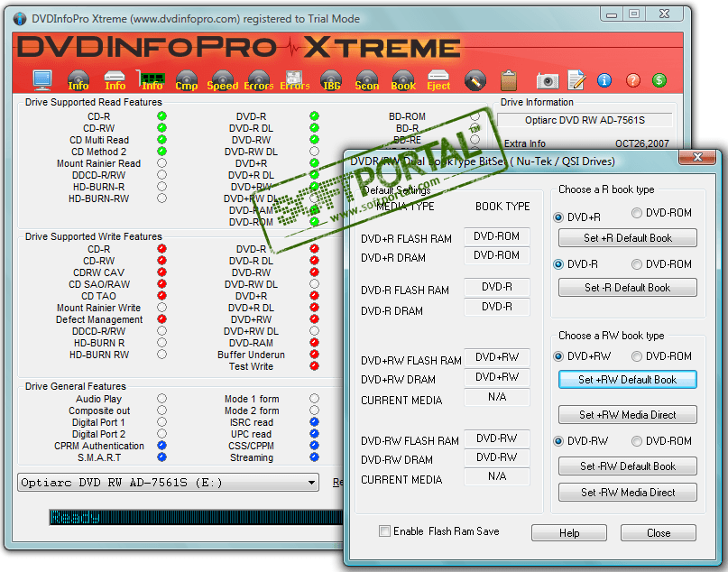
Task: Click the Extra Info date OCT26,2007
Action: pos(642,143)
